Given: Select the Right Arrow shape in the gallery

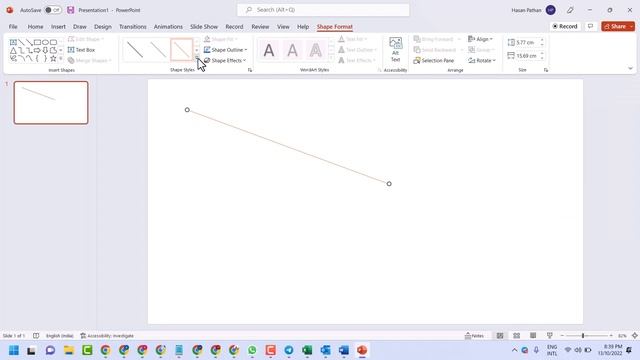Looking at the screenshot, I should (37, 51).
